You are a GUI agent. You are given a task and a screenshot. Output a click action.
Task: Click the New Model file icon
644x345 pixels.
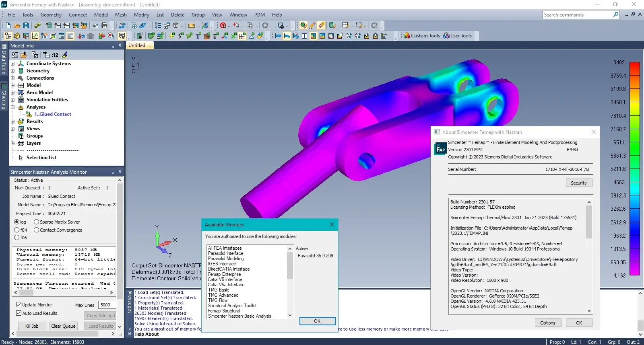click(x=8, y=25)
